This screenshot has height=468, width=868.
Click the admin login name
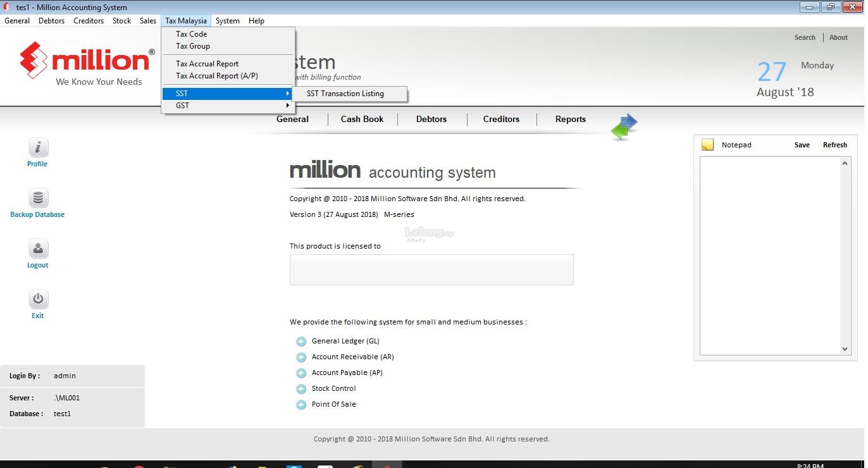[x=65, y=376]
